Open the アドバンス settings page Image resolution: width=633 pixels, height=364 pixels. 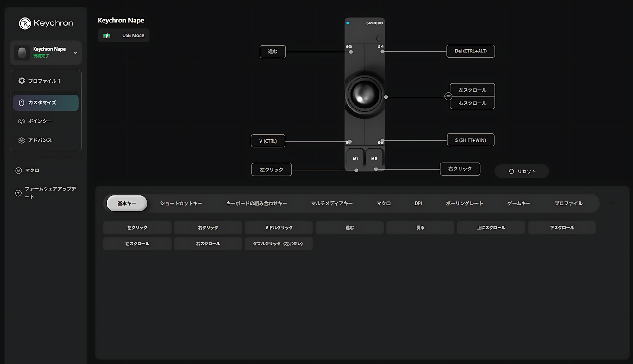[40, 140]
